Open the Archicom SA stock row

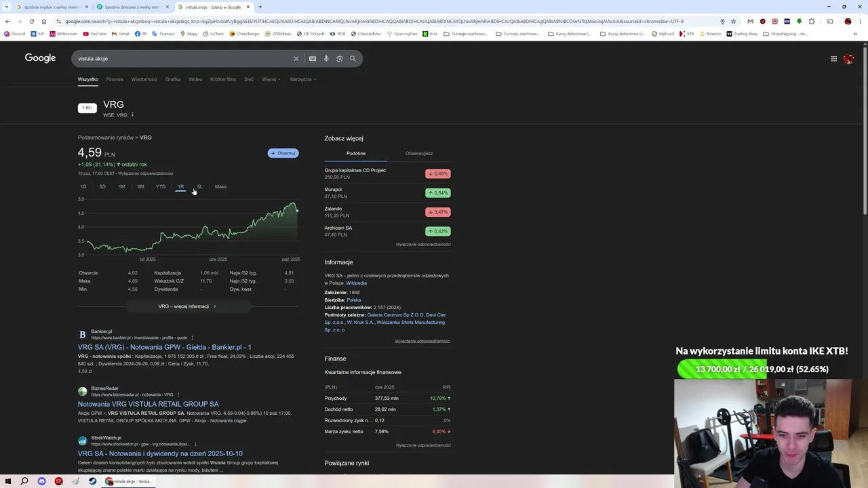pos(387,231)
